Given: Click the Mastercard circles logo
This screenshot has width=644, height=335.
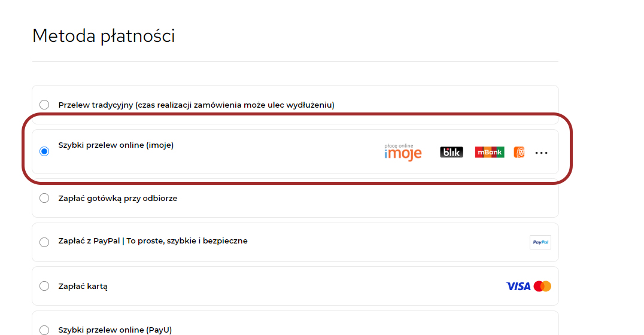Looking at the screenshot, I should click(x=543, y=286).
